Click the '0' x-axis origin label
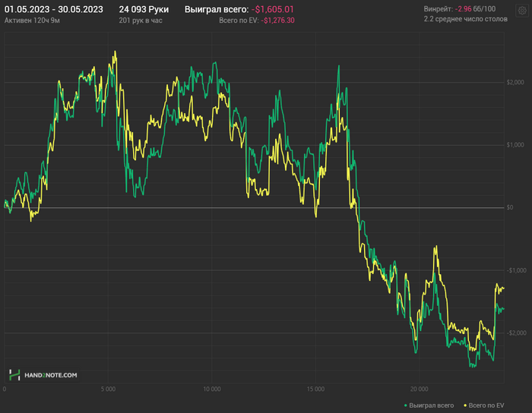 coord(5,389)
